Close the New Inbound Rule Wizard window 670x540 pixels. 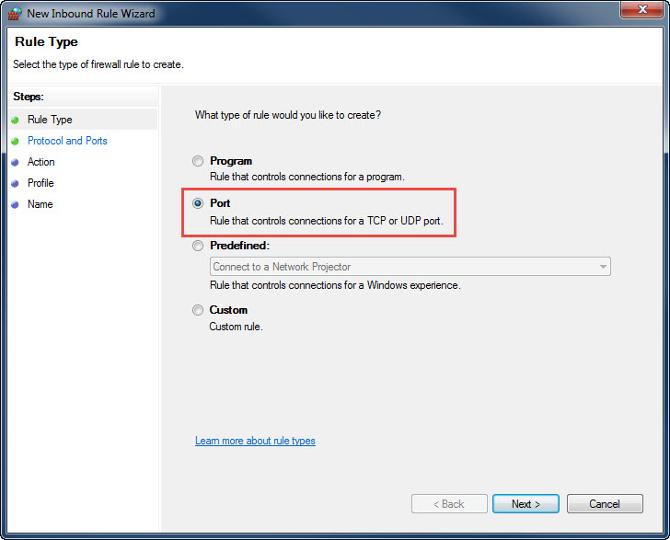point(641,9)
